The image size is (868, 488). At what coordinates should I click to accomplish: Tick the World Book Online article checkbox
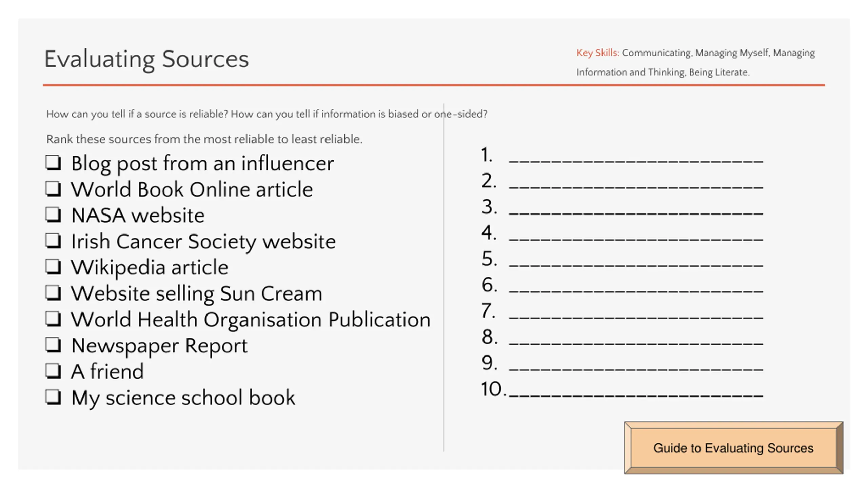pos(53,189)
